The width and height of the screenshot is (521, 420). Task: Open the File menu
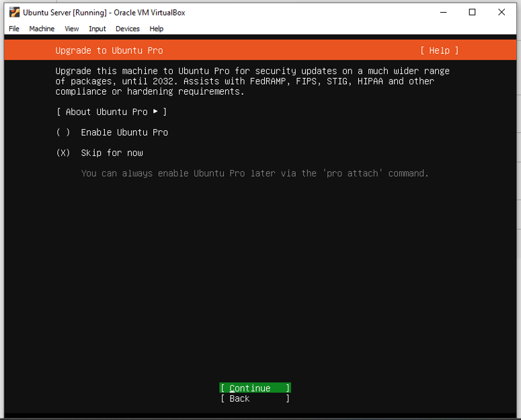pyautogui.click(x=14, y=29)
